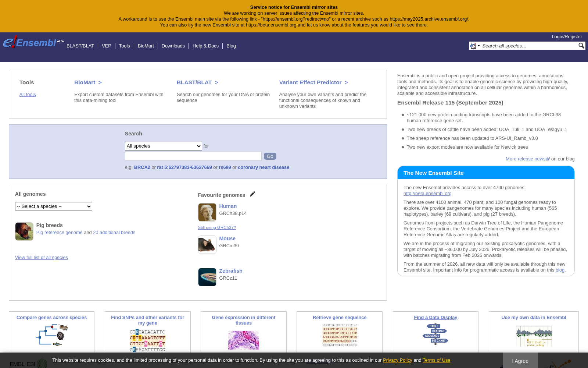Open the Pig reference genome link
Image resolution: width=588 pixels, height=368 pixels.
tap(60, 233)
